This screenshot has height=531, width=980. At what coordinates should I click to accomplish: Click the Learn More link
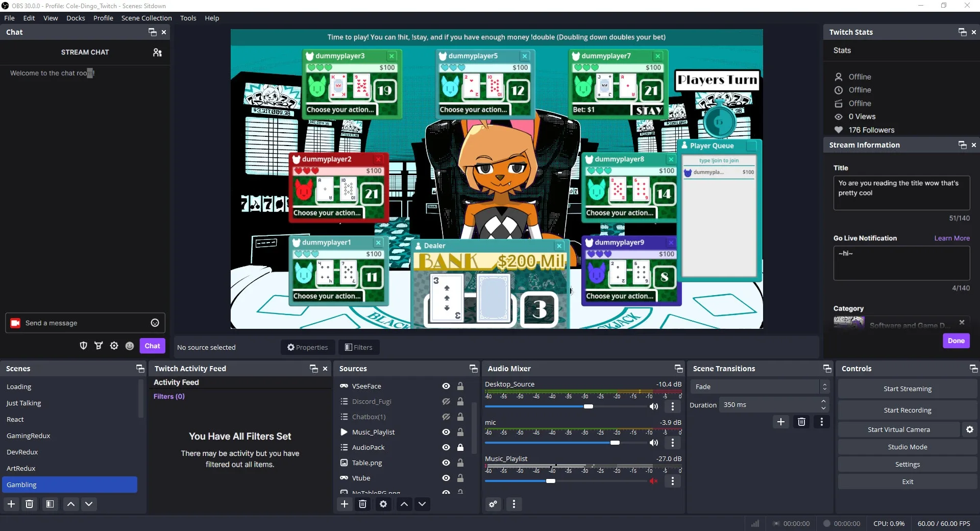pyautogui.click(x=951, y=238)
